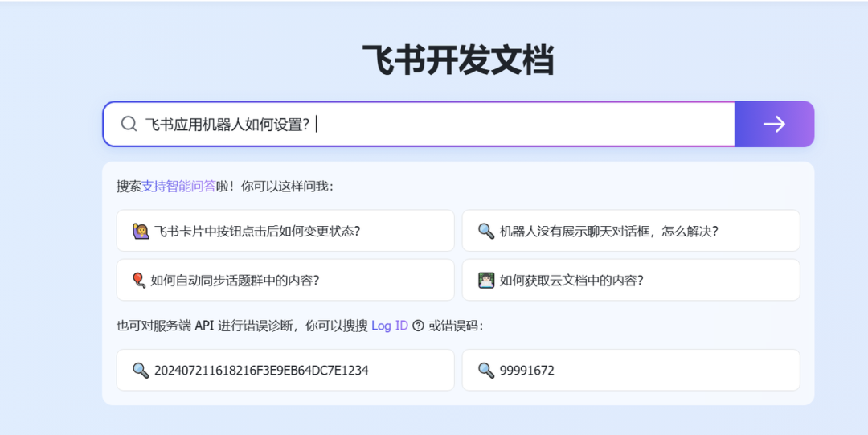Viewport: 868px width, 435px height.
Task: Click the help question-mark icon beside Log ID
Action: coord(419,326)
